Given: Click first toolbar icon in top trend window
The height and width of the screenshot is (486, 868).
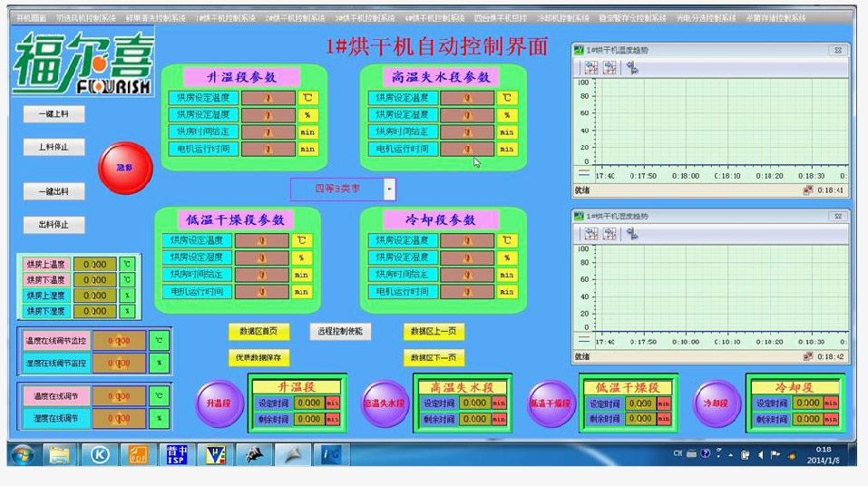Looking at the screenshot, I should coord(590,67).
